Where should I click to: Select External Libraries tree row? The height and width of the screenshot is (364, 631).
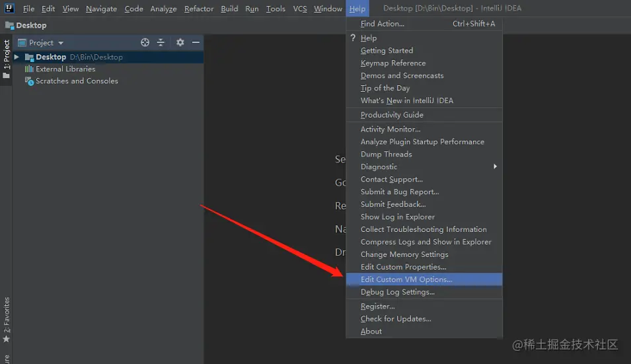pos(108,69)
